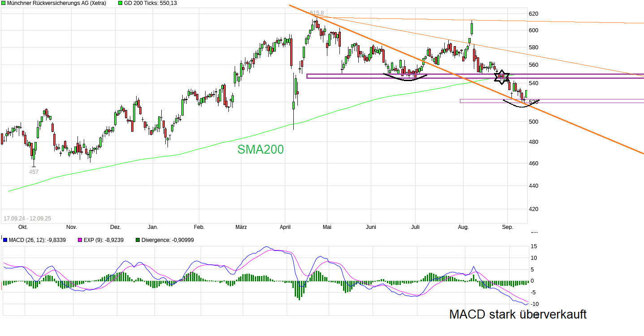The height and width of the screenshot is (336, 644).
Task: Click the blue MACD legend square
Action: (5, 240)
